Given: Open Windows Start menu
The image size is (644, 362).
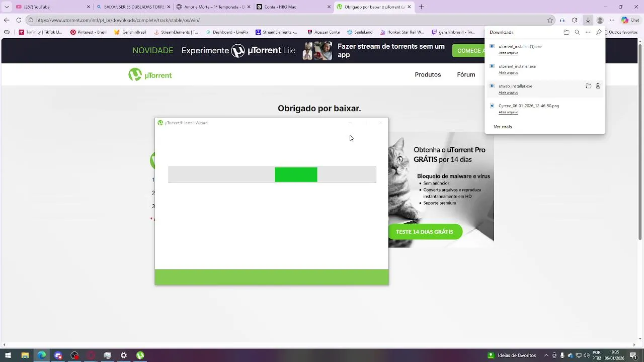Looking at the screenshot, I should (x=8, y=355).
